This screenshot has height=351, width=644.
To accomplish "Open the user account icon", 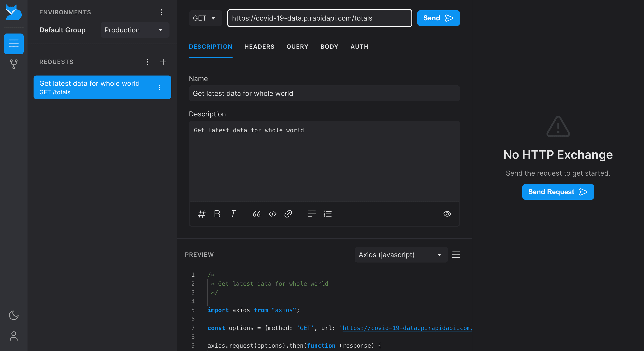I will coord(14,336).
